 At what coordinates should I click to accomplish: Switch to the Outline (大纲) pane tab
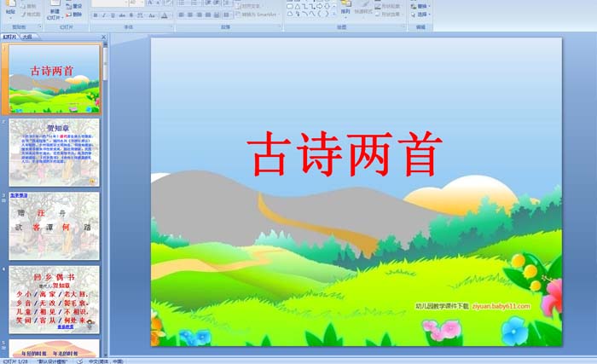pos(27,37)
